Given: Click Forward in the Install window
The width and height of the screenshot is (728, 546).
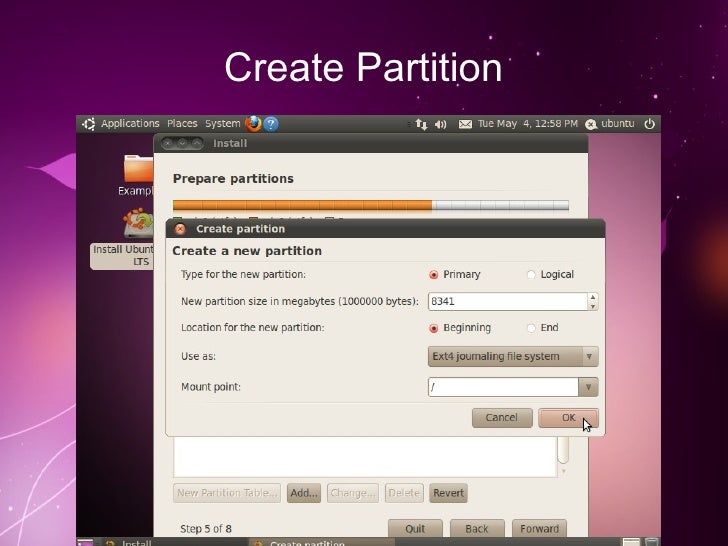Looking at the screenshot, I should tap(539, 529).
